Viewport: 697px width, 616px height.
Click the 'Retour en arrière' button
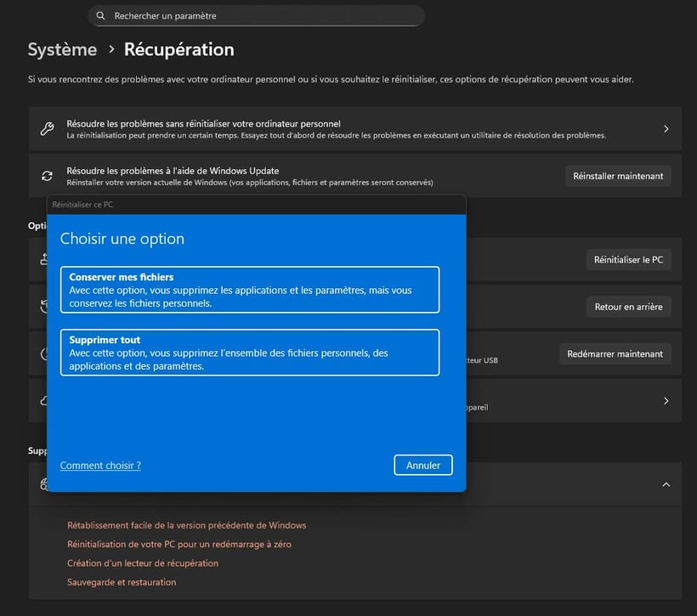[x=629, y=307]
